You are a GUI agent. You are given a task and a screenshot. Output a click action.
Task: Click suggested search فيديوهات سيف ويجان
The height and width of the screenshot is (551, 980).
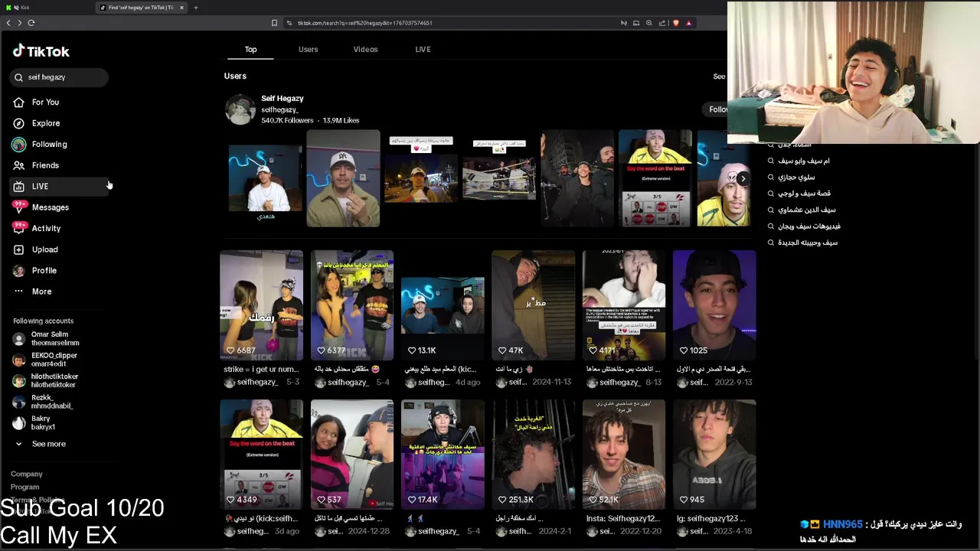(x=809, y=226)
